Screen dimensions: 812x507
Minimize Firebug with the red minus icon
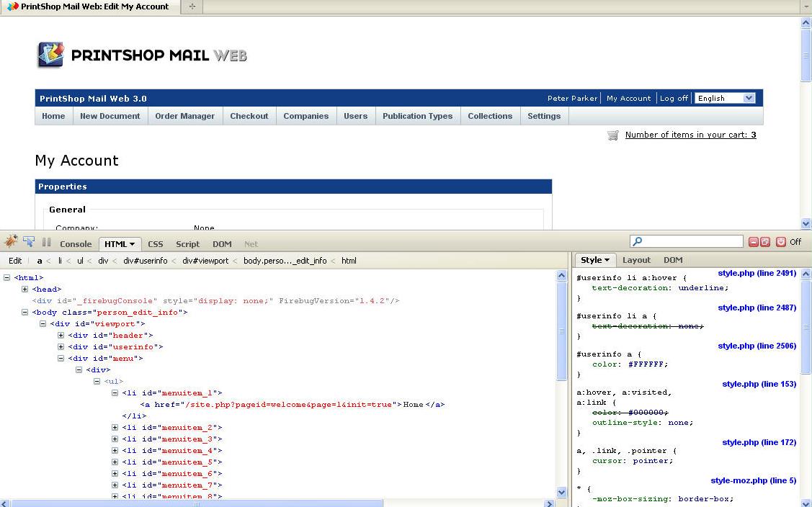[754, 242]
